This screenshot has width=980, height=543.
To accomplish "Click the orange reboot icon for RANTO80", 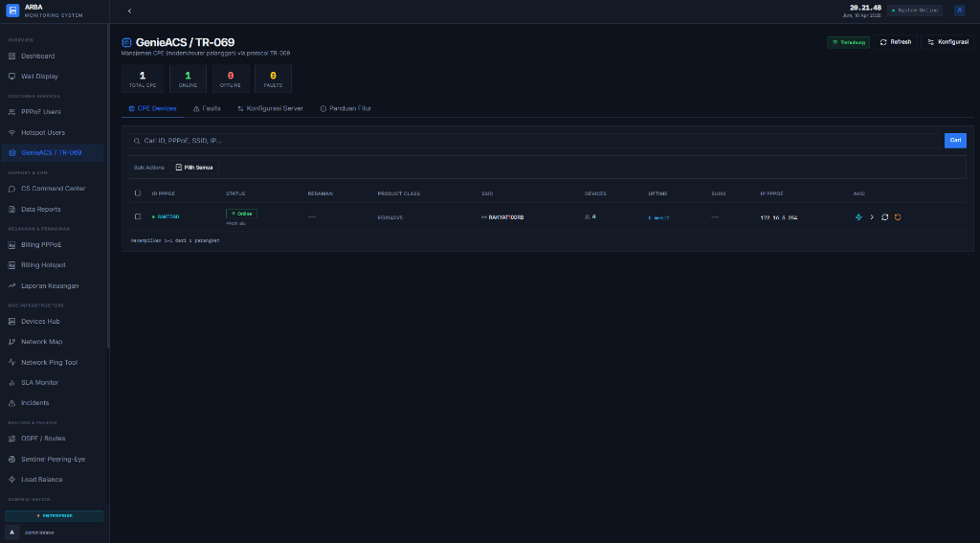I will tap(898, 217).
